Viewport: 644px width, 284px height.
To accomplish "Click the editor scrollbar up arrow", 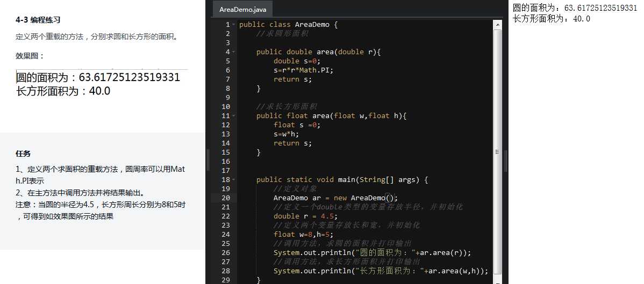I will pos(497,24).
